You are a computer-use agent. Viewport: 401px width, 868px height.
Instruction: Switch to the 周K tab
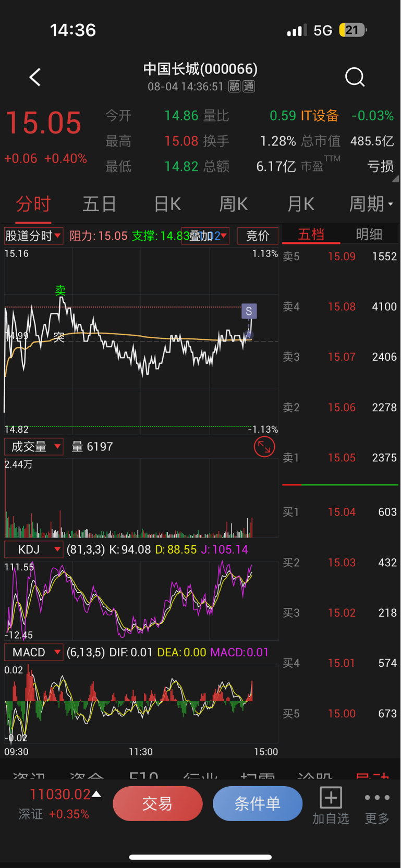pyautogui.click(x=233, y=204)
